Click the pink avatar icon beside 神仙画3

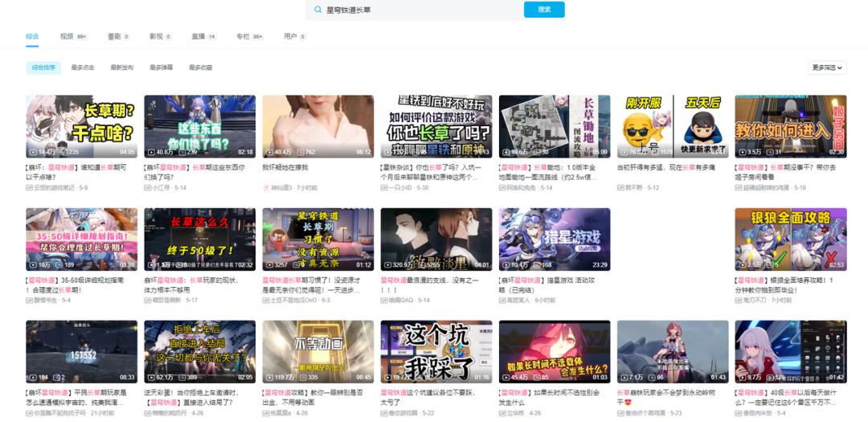pos(266,188)
